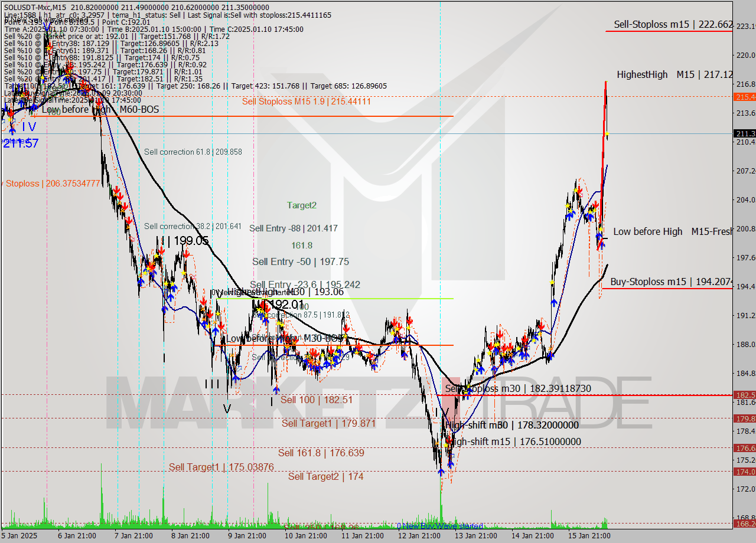
Task: Select the 8 Jan 21:00 time label
Action: (x=190, y=536)
